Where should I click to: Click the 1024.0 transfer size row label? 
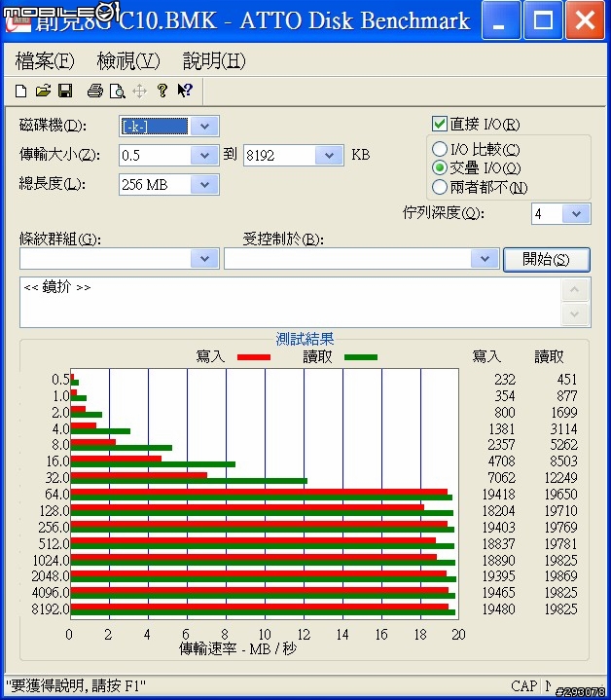click(51, 560)
